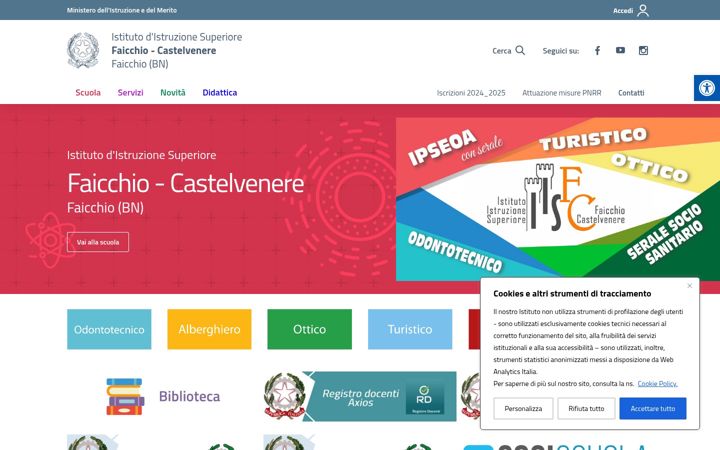
Task: Click the Accedi login text
Action: [623, 11]
